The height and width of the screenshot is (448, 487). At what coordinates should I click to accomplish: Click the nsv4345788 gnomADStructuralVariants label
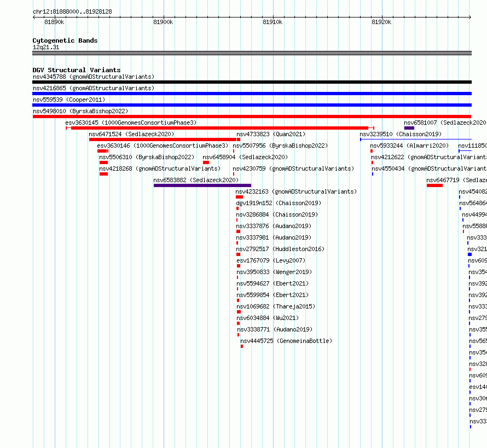(94, 77)
